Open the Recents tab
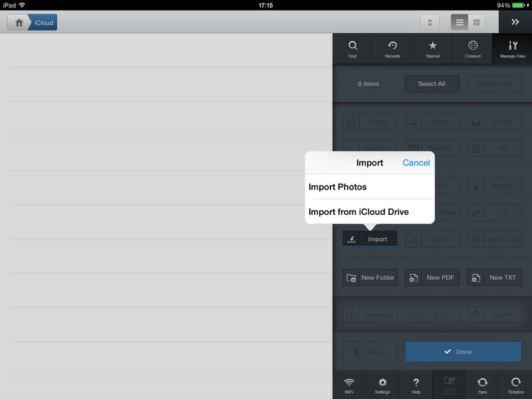 coord(392,49)
